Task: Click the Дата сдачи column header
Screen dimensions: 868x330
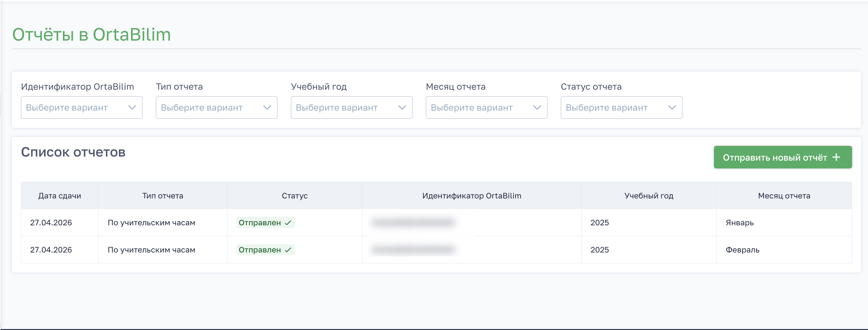Action: [x=60, y=196]
